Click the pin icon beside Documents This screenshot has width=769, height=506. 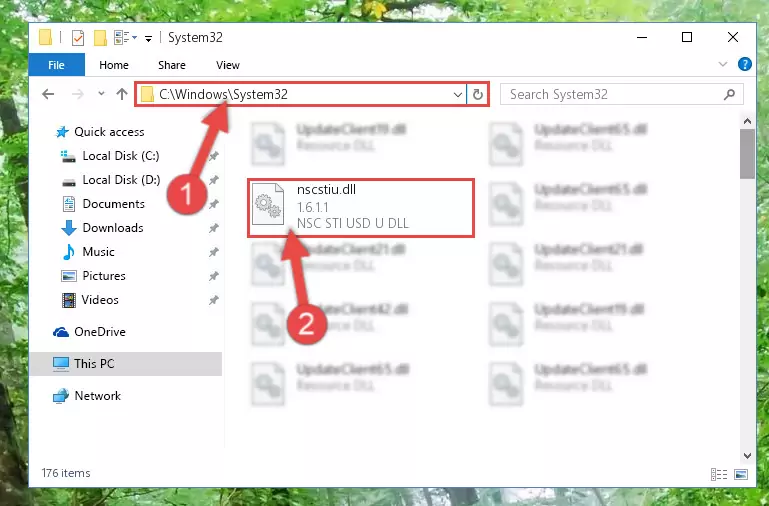tap(213, 204)
